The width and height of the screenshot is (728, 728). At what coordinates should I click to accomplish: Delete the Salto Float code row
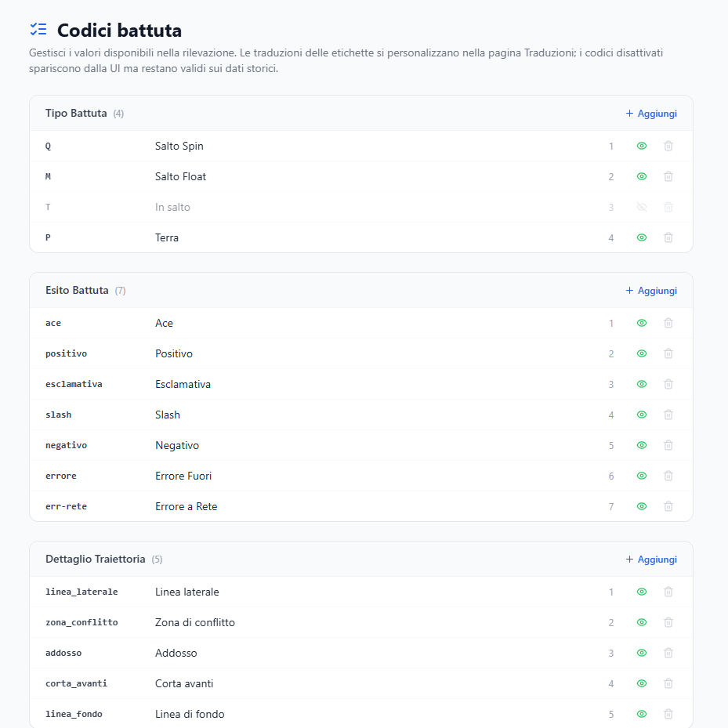click(668, 177)
